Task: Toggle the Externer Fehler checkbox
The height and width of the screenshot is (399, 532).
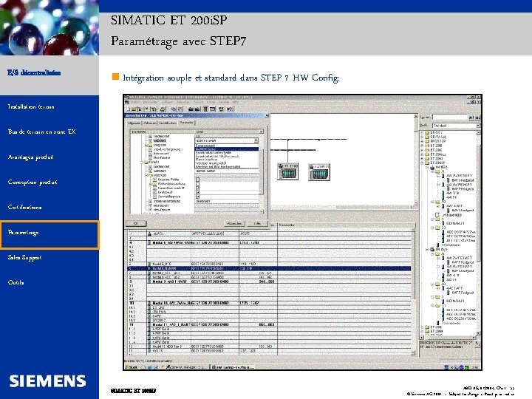Action: (x=198, y=180)
